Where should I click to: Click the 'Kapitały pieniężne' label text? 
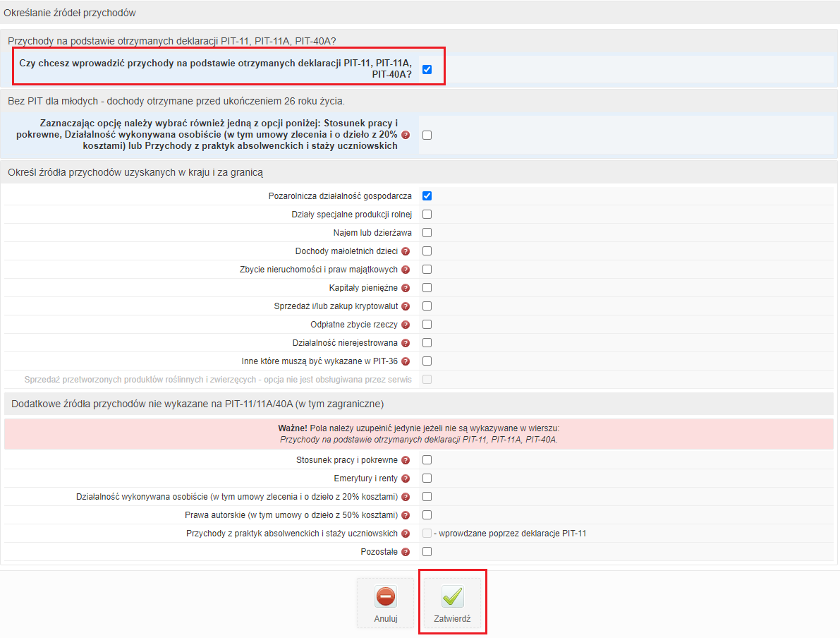coord(363,288)
